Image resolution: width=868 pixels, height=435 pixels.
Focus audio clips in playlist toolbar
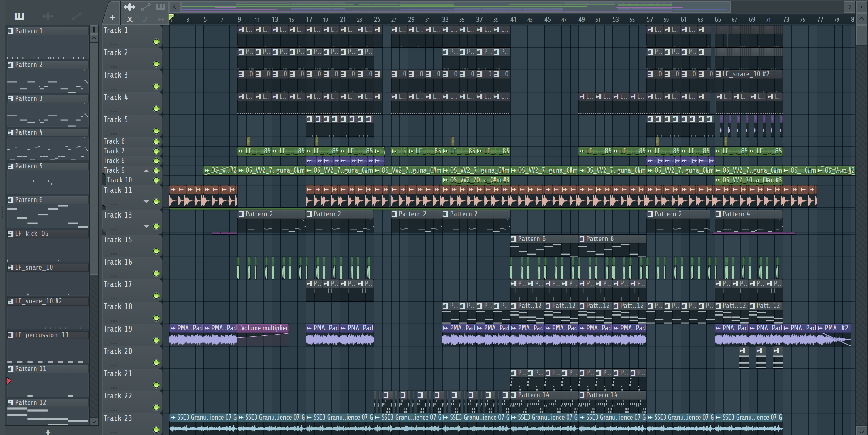point(129,7)
